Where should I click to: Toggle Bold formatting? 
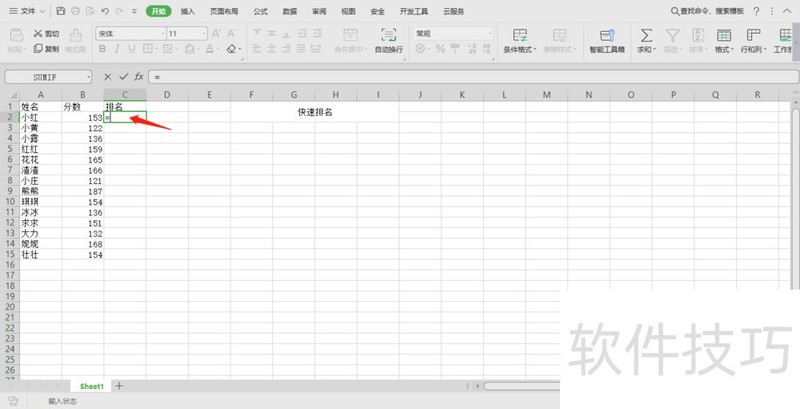click(x=103, y=49)
